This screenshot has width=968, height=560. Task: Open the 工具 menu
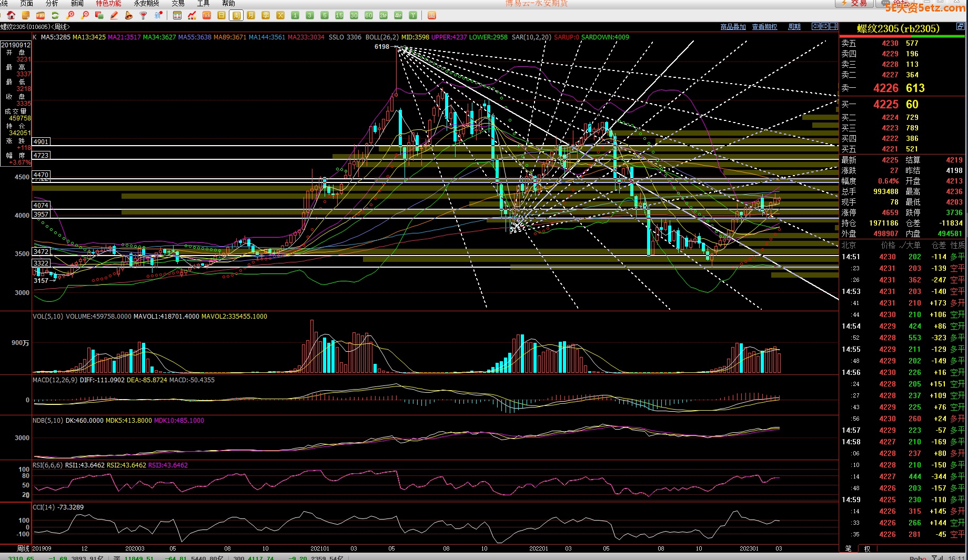click(x=203, y=3)
